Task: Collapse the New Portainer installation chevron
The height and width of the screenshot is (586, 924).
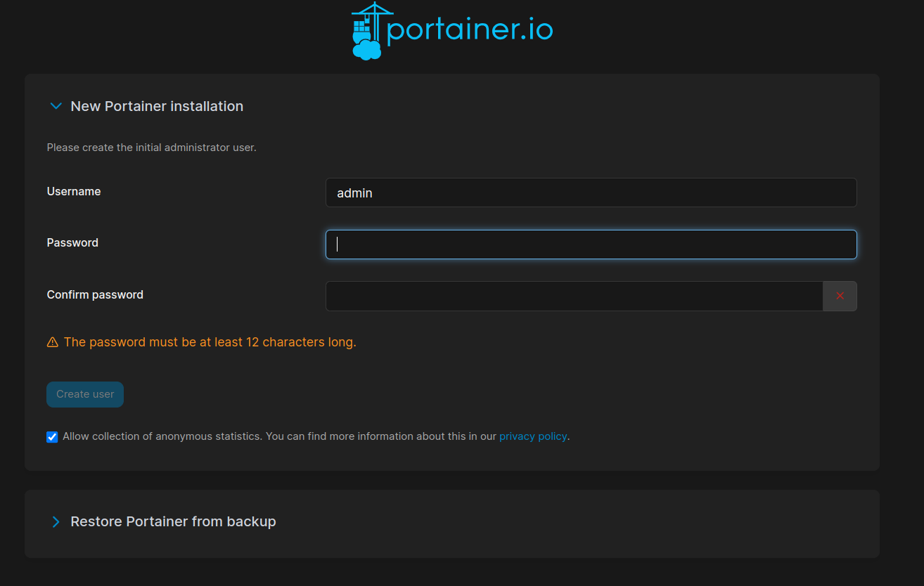Action: pos(56,106)
